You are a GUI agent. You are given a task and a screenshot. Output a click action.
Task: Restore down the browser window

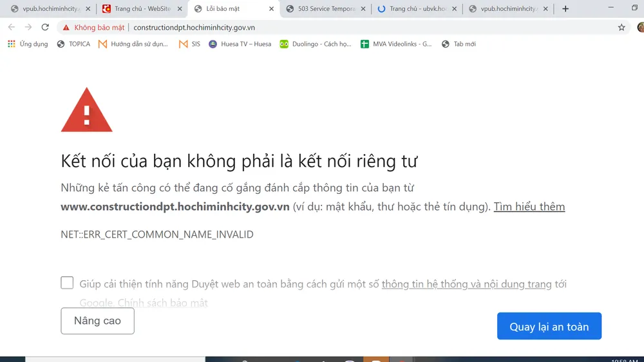pyautogui.click(x=634, y=8)
